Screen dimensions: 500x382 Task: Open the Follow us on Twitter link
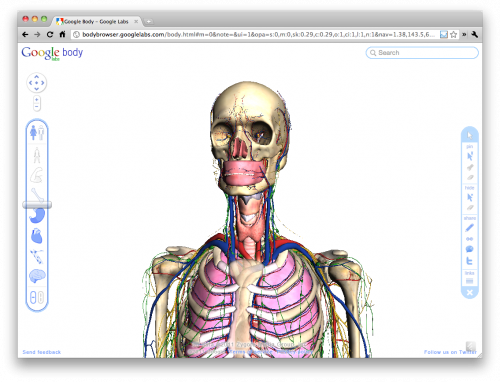pyautogui.click(x=450, y=352)
